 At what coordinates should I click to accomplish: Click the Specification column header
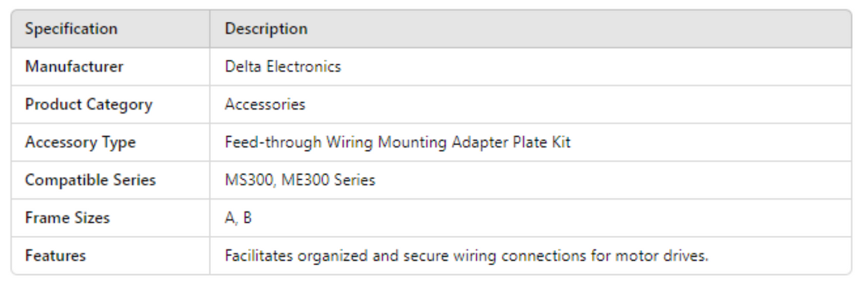(x=71, y=29)
